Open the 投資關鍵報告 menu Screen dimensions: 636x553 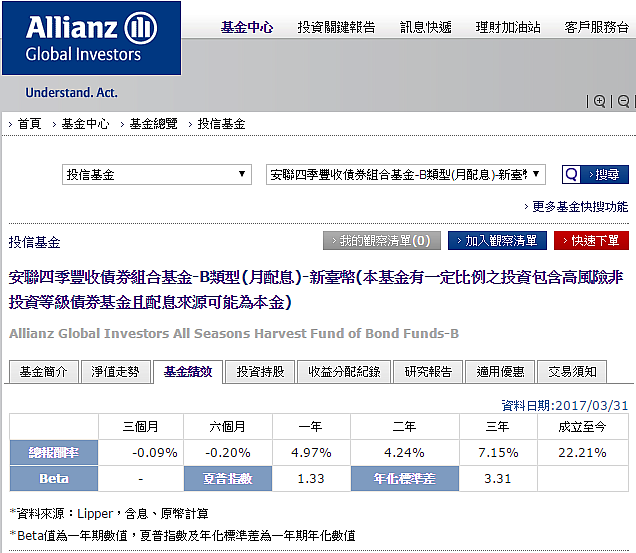(336, 27)
